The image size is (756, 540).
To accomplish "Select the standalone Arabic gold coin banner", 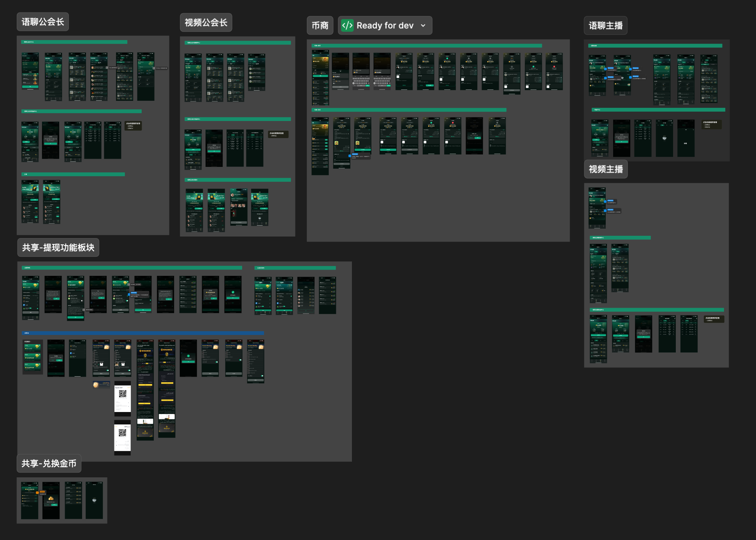I will tap(101, 384).
